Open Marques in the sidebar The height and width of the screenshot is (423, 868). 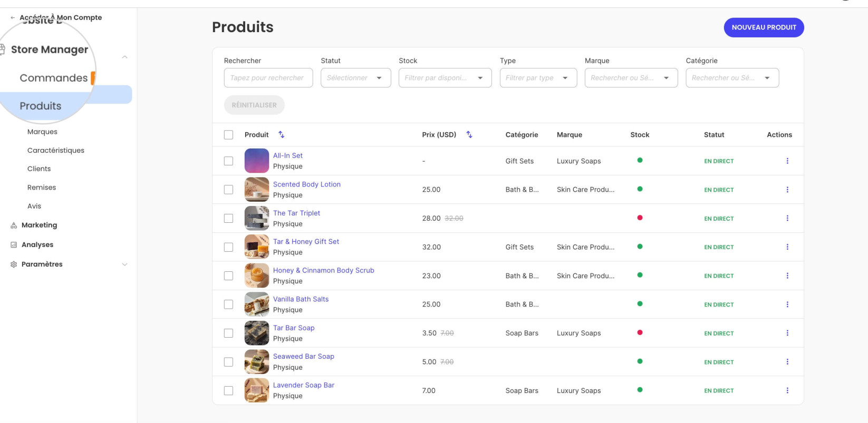(42, 132)
